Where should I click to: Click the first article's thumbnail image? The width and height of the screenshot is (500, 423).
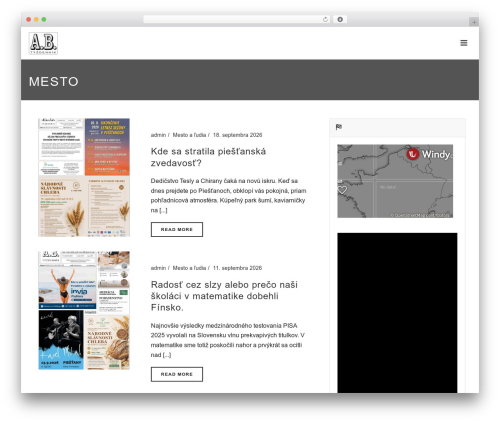(x=84, y=177)
